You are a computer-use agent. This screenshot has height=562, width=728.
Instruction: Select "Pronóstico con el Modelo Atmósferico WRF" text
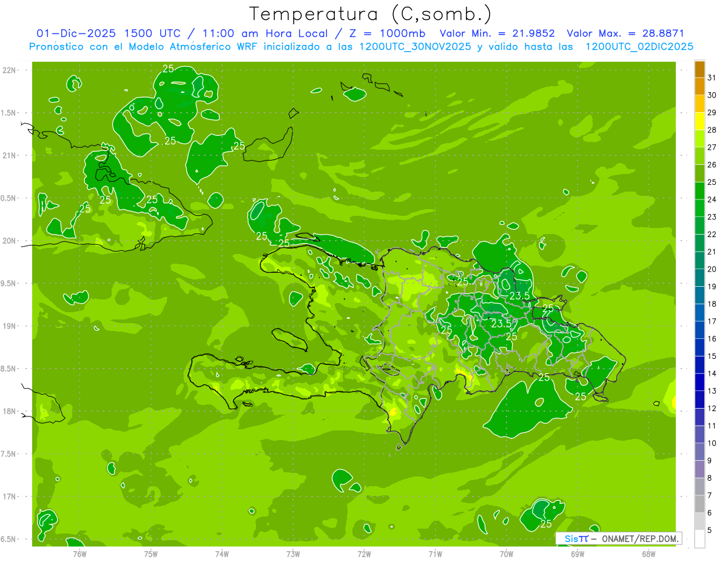coord(144,47)
